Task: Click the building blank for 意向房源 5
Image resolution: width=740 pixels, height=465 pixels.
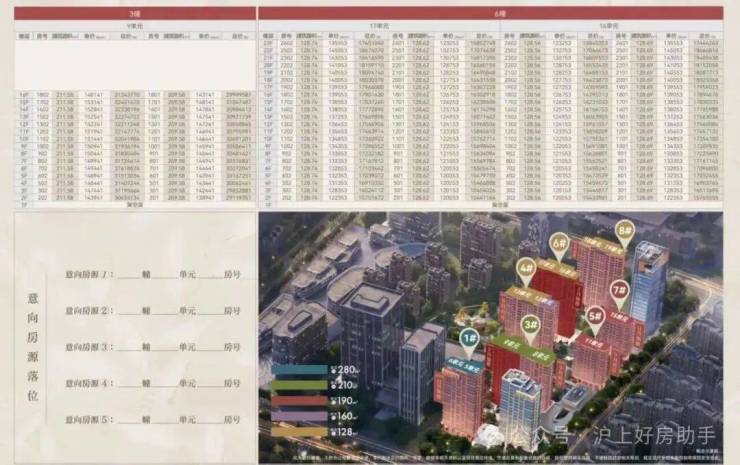Action: pos(129,418)
